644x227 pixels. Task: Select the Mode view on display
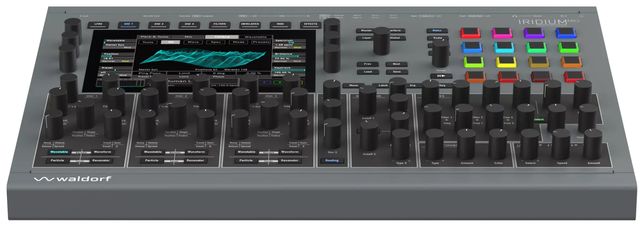click(x=238, y=42)
